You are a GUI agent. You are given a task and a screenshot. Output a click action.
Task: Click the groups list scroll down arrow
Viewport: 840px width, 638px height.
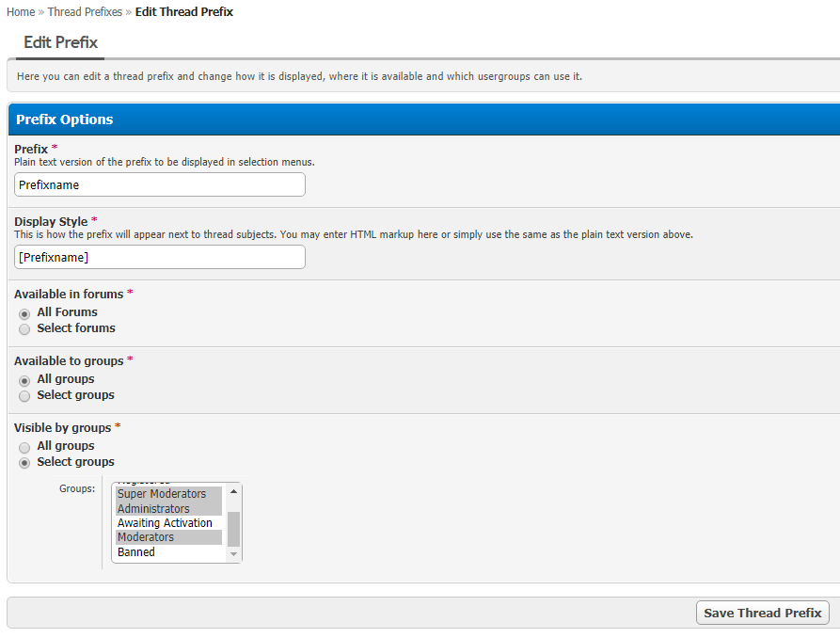pos(233,555)
